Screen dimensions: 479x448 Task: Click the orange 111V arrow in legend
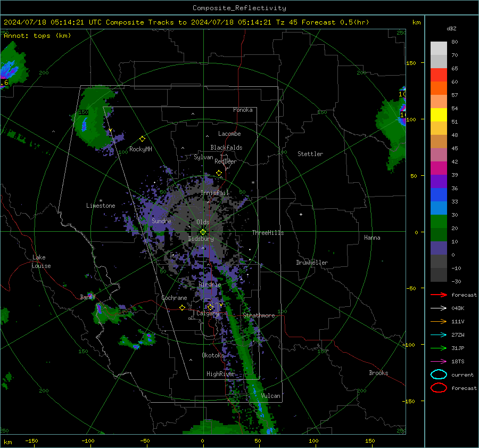439,321
